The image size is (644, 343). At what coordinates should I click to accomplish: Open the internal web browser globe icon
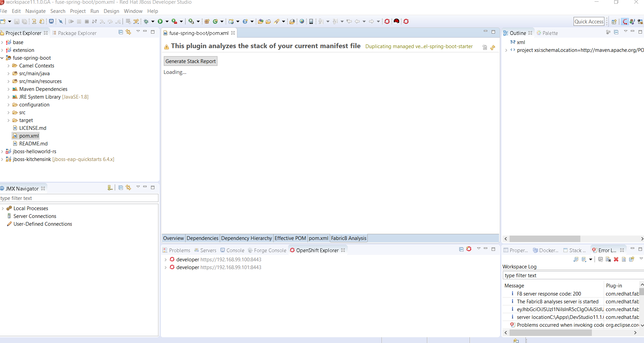click(302, 21)
